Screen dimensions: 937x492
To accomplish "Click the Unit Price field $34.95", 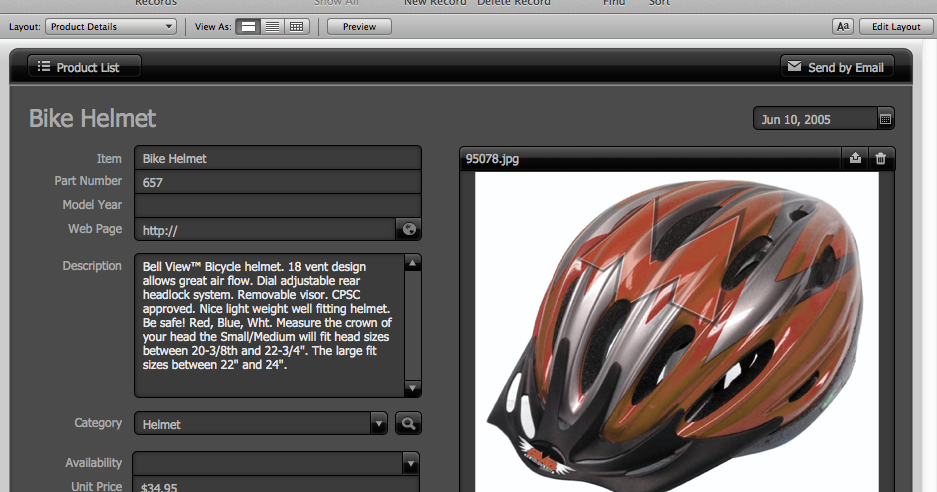I will 275,484.
